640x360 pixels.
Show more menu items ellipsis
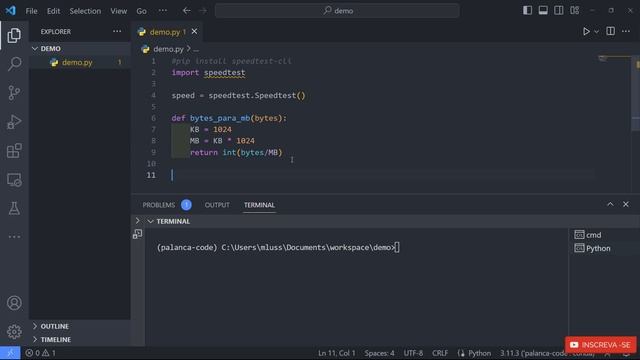[162, 11]
